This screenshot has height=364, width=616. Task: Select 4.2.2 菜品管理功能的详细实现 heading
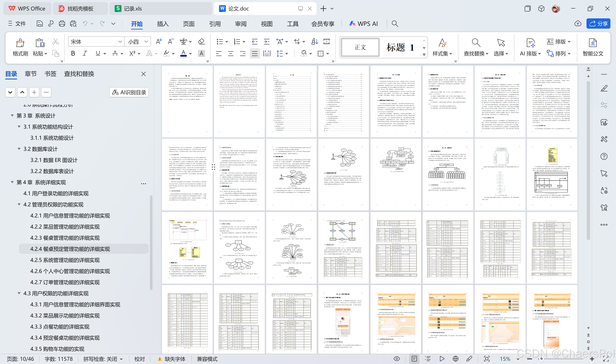(x=65, y=227)
